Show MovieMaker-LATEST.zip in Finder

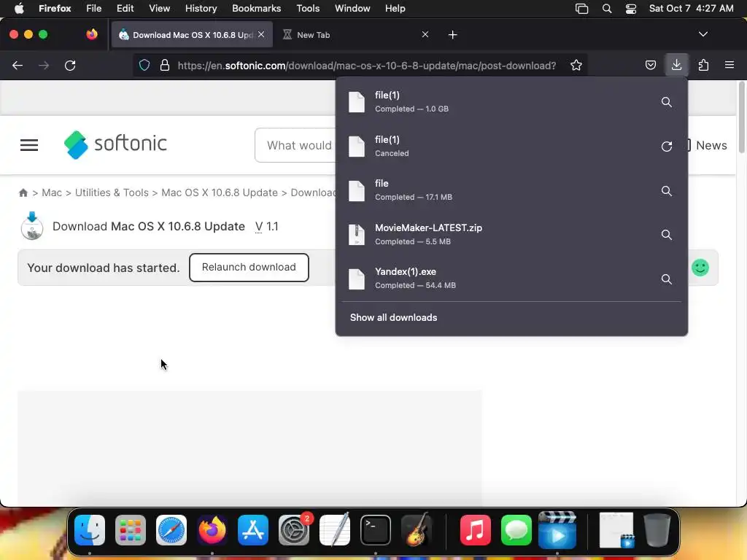point(667,235)
